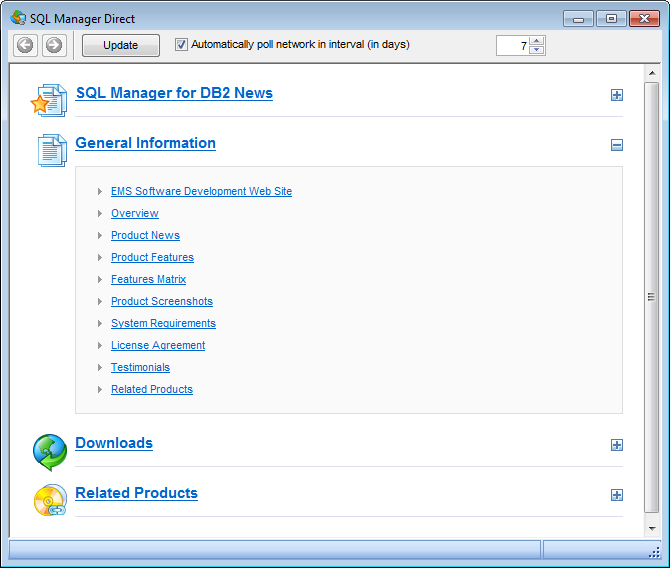Click arrow bullet beside Testimonials
The width and height of the screenshot is (670, 568).
click(100, 368)
